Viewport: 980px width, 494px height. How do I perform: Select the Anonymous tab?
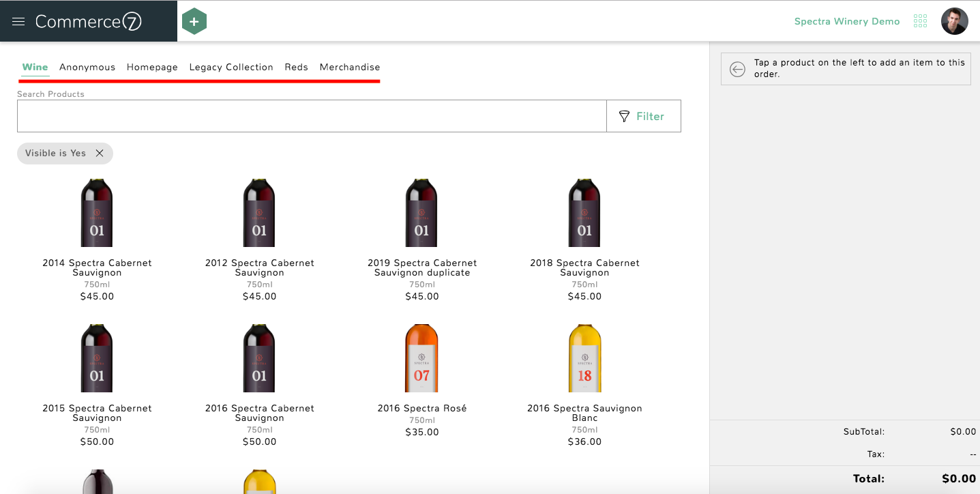pyautogui.click(x=87, y=67)
